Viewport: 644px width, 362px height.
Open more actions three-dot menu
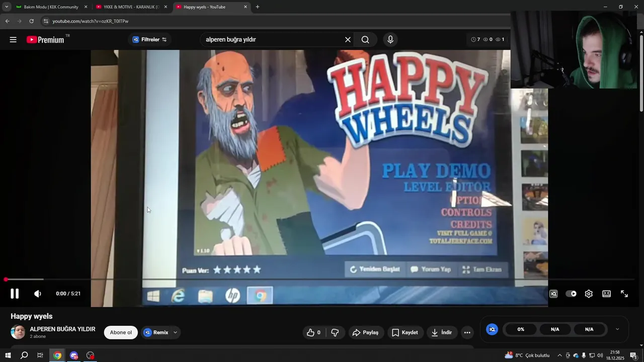(x=467, y=332)
